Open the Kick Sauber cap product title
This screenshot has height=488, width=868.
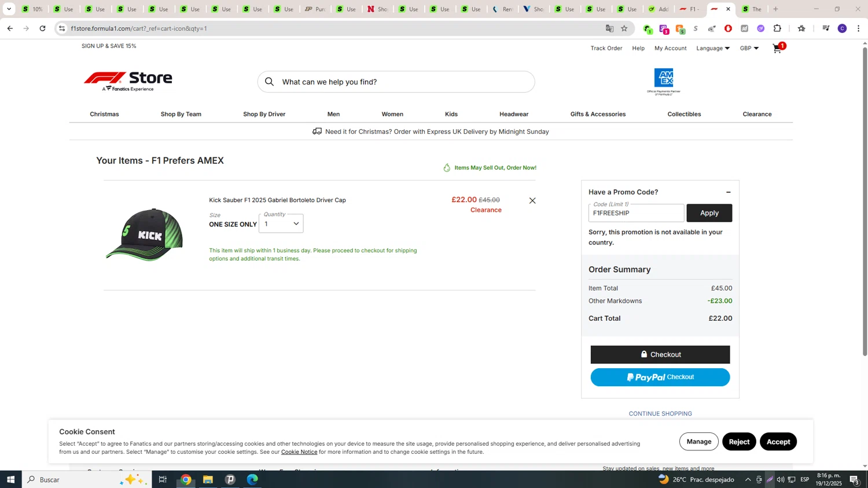click(x=277, y=200)
